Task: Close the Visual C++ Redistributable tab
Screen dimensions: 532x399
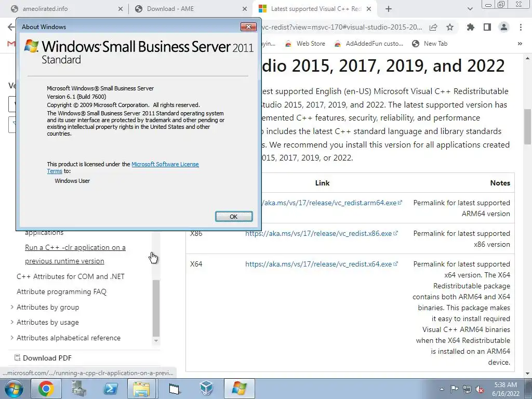Action: (x=369, y=9)
